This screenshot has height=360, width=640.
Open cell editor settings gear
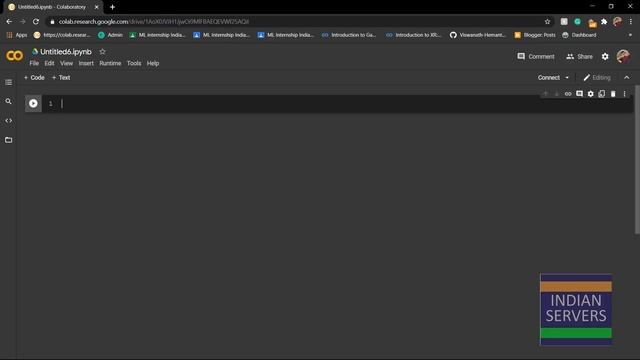[x=591, y=94]
